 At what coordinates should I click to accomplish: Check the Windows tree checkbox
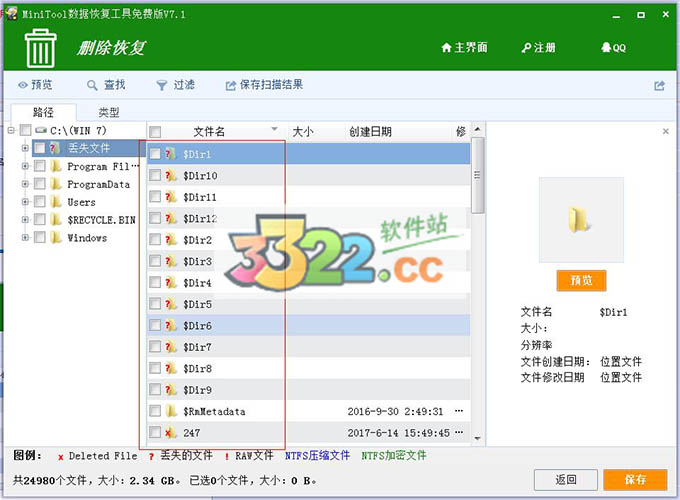coord(39,238)
